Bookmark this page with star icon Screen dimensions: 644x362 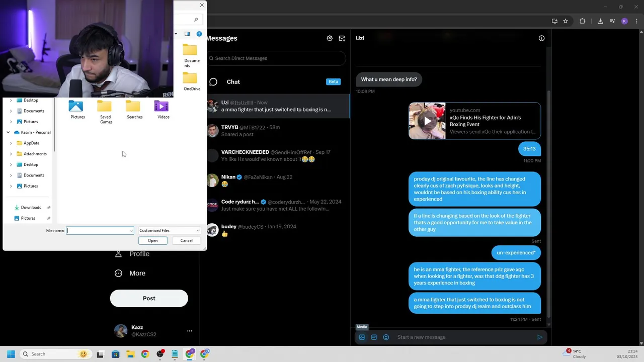pos(566,21)
